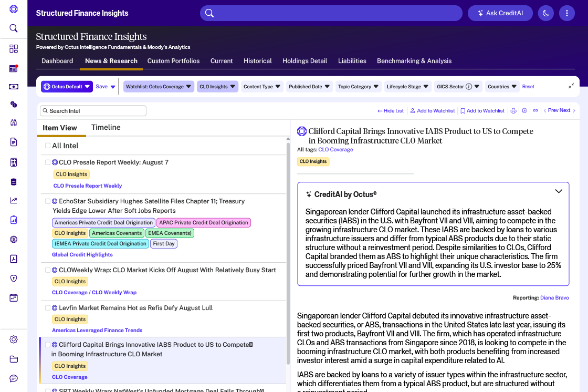588x392 pixels.
Task: Switch to Benchmarking & Analysis tab
Action: 414,61
